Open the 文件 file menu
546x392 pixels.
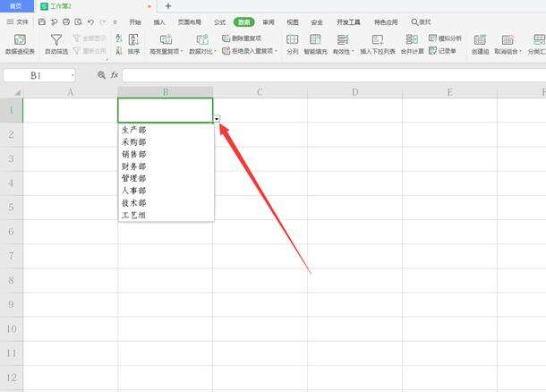coord(17,22)
